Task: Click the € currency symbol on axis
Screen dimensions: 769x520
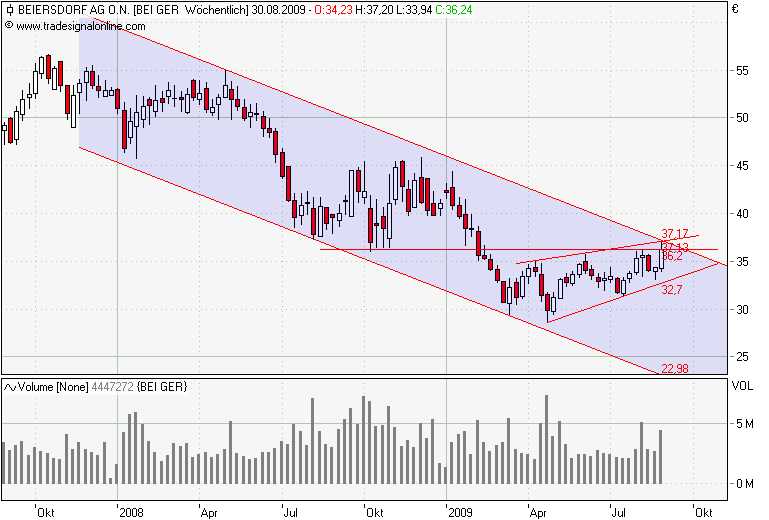Action: click(735, 9)
